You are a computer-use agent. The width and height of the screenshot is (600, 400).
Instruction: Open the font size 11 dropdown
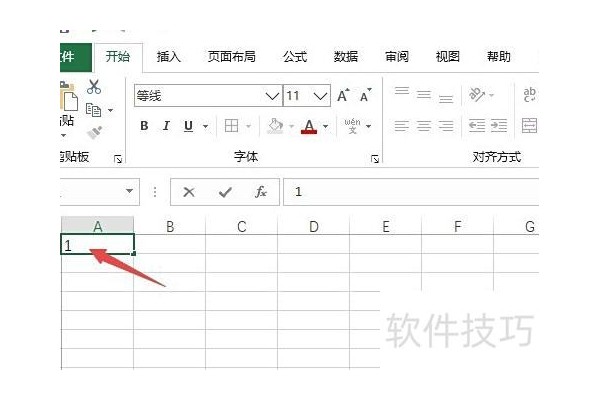(x=320, y=96)
